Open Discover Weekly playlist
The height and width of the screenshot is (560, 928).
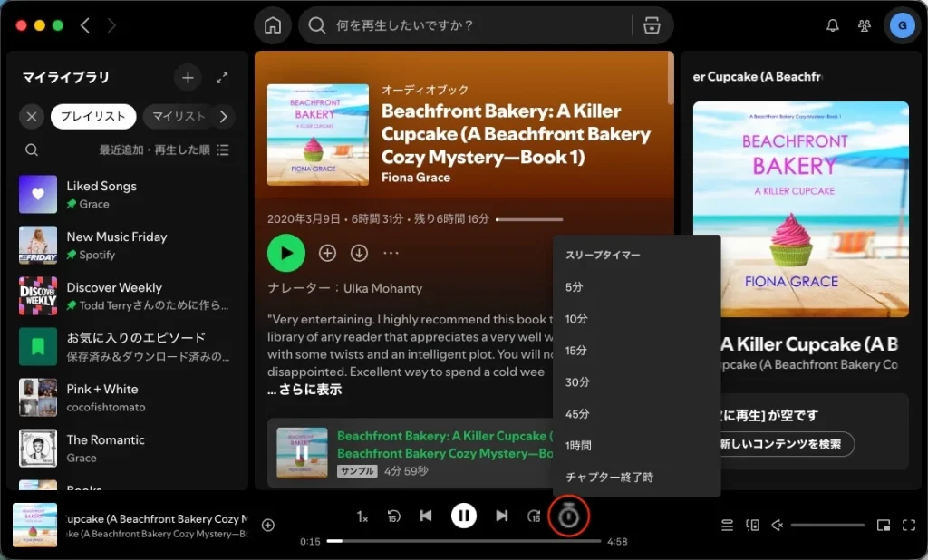click(x=129, y=296)
